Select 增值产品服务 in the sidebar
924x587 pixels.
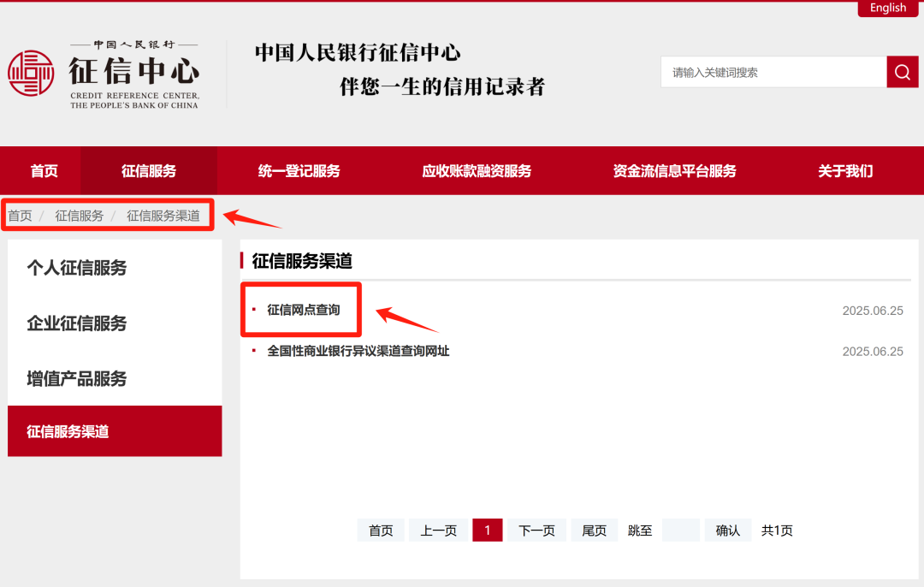(x=77, y=378)
